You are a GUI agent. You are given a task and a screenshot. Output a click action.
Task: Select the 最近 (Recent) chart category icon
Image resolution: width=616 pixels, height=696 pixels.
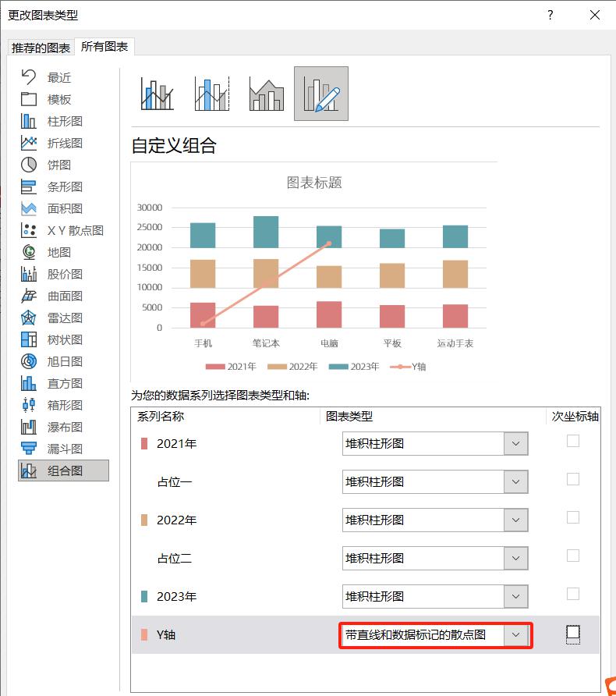point(29,77)
